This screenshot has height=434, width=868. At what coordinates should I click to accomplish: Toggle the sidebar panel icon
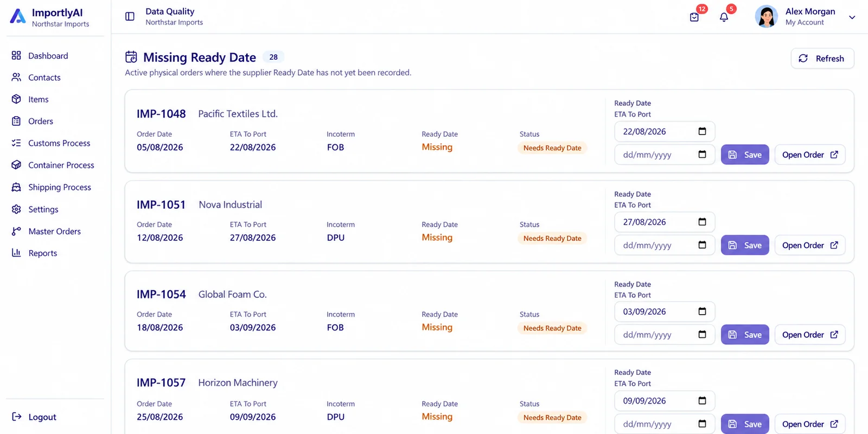(x=130, y=16)
